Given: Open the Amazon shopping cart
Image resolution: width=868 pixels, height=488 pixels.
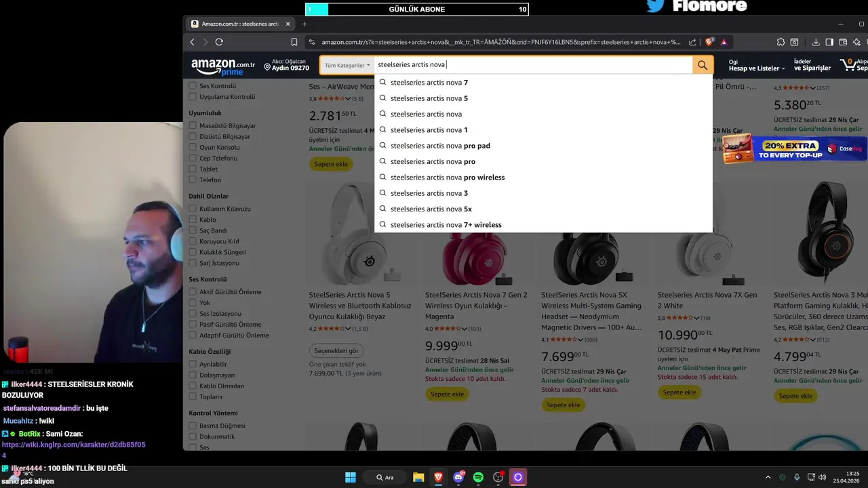Looking at the screenshot, I should tap(853, 65).
